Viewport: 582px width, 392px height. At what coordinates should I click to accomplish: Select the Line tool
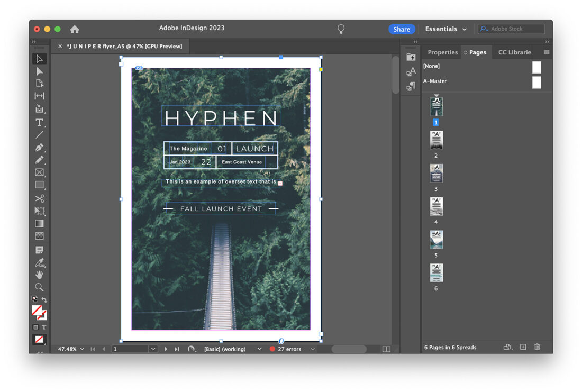pos(40,135)
